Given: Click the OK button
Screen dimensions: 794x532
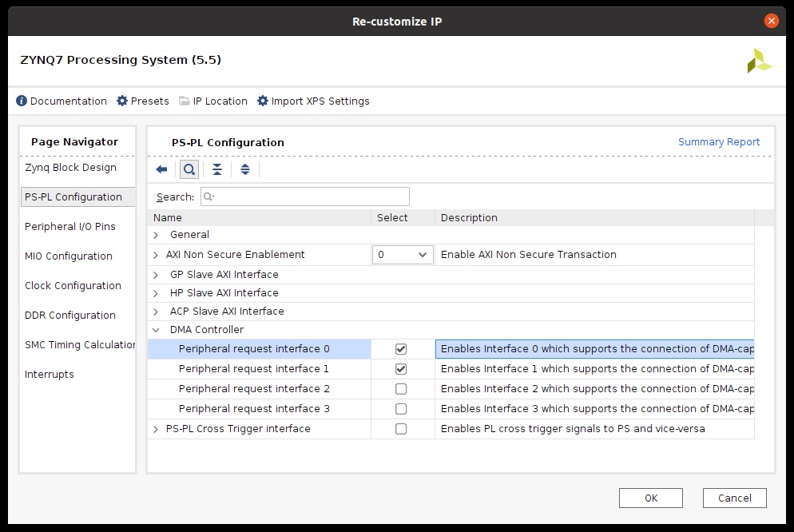Looking at the screenshot, I should point(651,498).
